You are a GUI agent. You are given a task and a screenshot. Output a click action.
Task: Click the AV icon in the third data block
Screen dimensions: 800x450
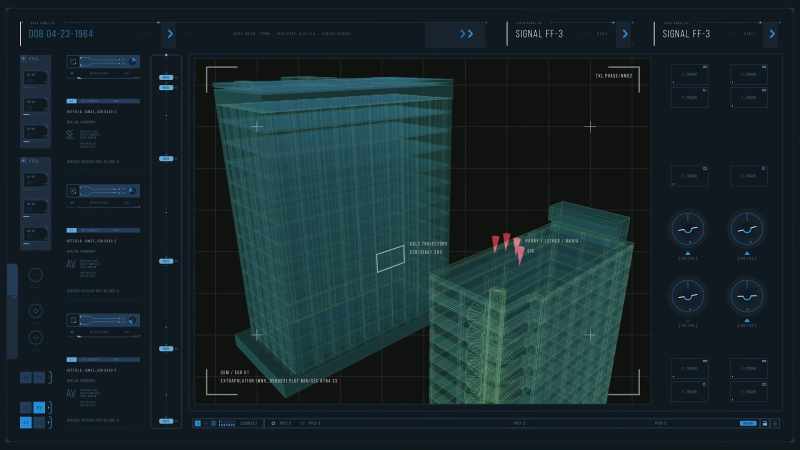tap(71, 393)
